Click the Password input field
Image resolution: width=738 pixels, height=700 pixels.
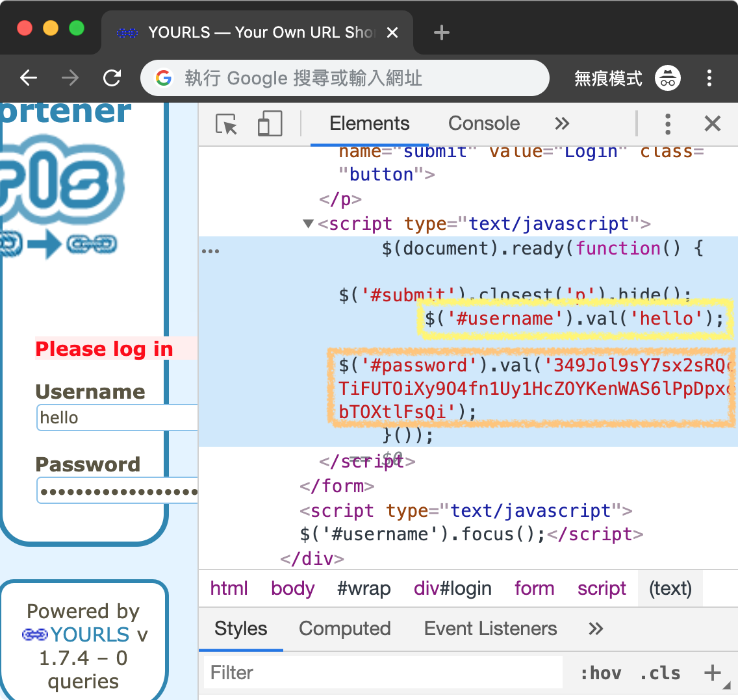pos(117,491)
